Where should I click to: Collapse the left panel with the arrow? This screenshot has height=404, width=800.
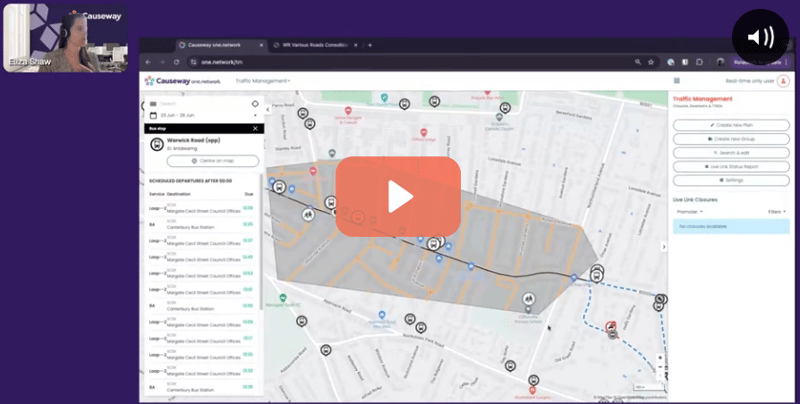tap(268, 109)
